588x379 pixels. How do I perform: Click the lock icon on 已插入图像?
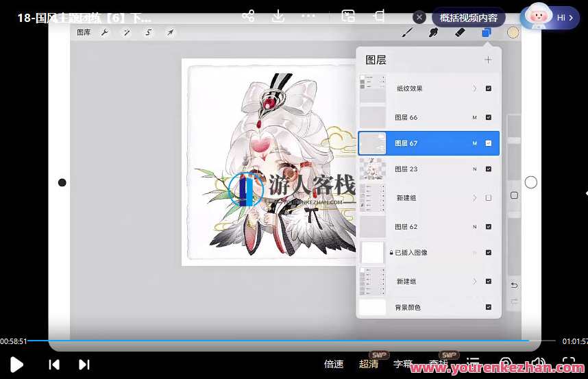(391, 253)
